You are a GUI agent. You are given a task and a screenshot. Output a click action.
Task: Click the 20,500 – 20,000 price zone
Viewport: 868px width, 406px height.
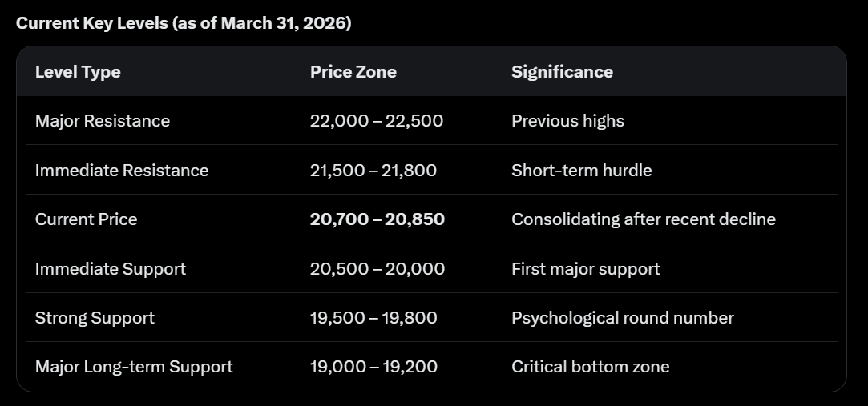tap(377, 269)
